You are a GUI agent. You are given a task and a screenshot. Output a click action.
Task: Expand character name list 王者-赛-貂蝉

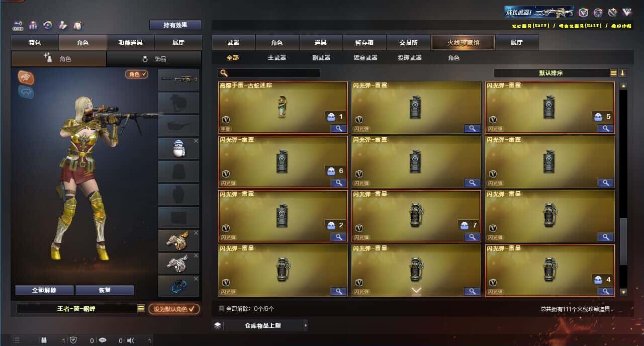(x=141, y=308)
